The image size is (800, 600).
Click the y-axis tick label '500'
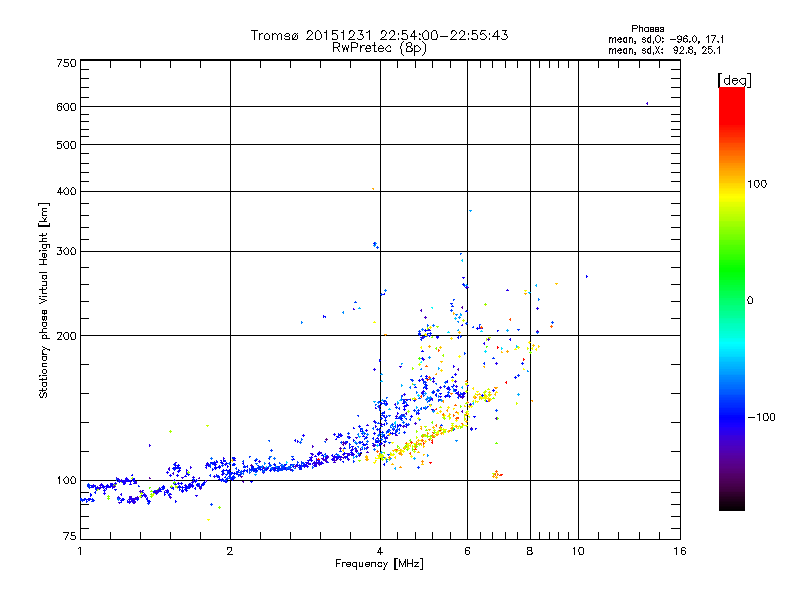click(66, 145)
